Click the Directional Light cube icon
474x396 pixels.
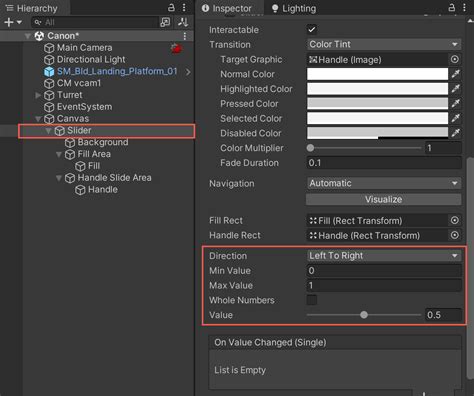(49, 60)
